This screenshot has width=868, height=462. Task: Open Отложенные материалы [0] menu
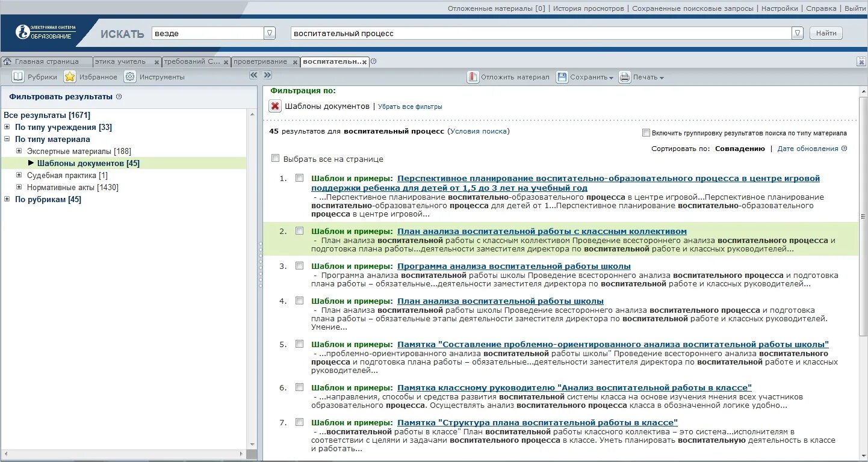(497, 8)
